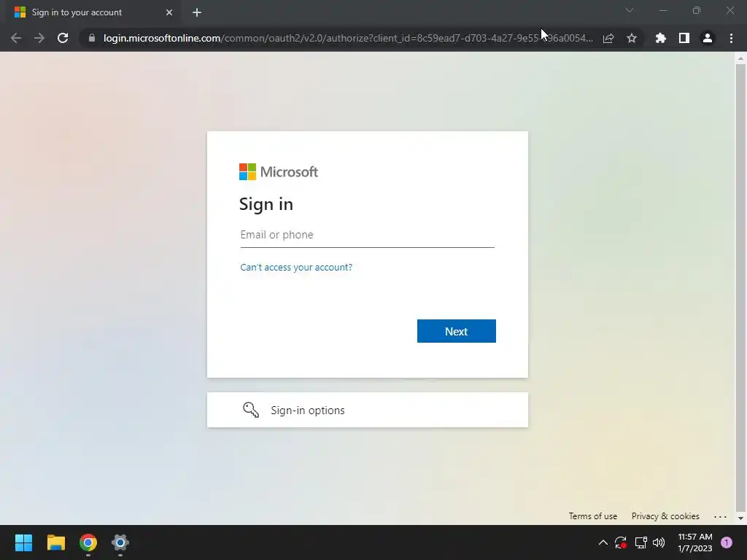Click the footer ellipsis for more info
Viewport: 747px width, 560px height.
[720, 516]
